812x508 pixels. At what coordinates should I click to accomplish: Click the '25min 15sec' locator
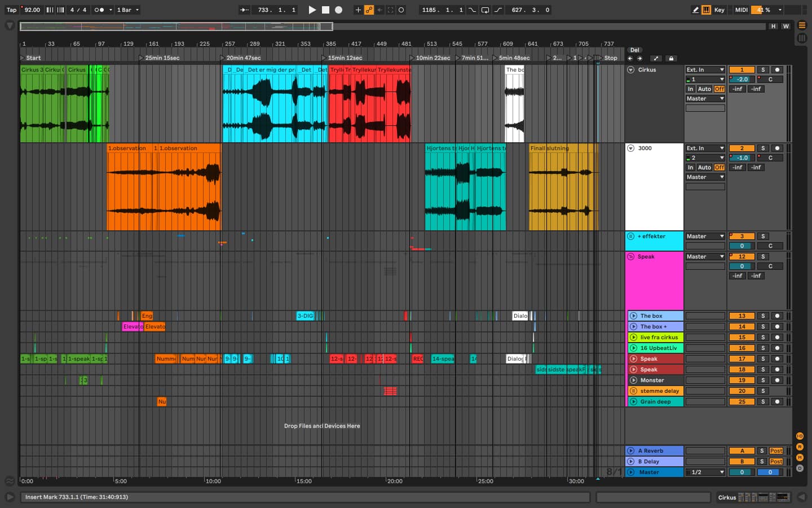[159, 58]
